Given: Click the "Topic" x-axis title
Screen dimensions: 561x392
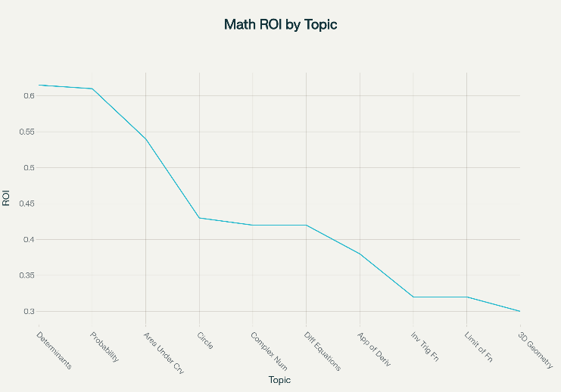Looking at the screenshot, I should click(x=279, y=380).
